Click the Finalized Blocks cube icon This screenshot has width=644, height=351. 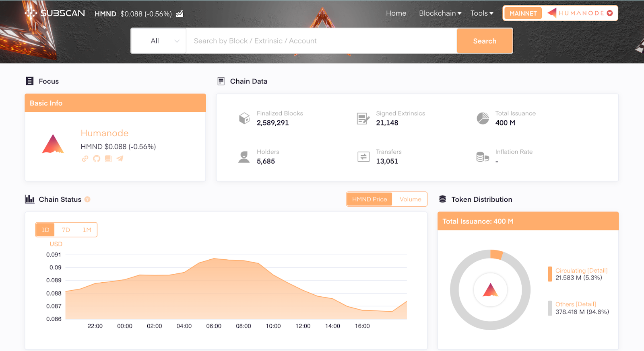coord(244,118)
